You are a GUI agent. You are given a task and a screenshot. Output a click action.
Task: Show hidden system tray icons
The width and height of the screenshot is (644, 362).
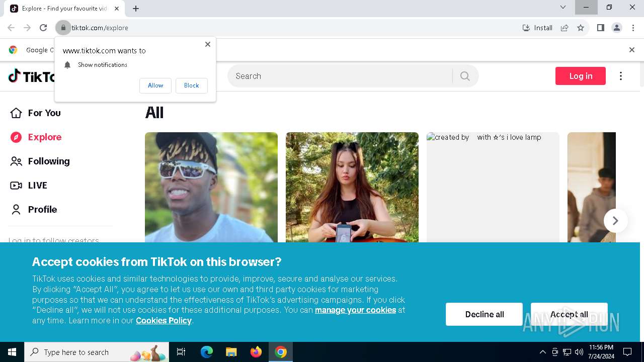[542, 352]
